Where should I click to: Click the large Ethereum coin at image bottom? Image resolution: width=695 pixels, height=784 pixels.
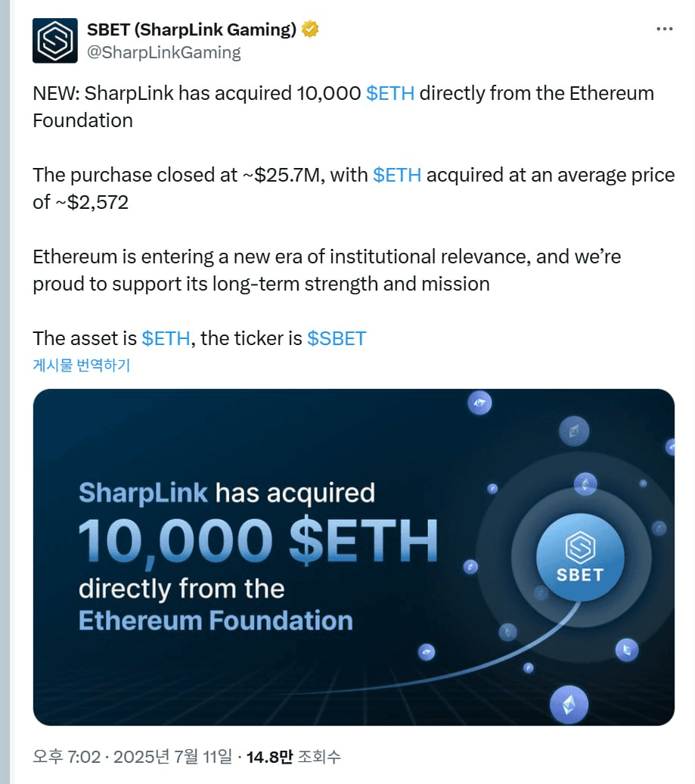(569, 705)
